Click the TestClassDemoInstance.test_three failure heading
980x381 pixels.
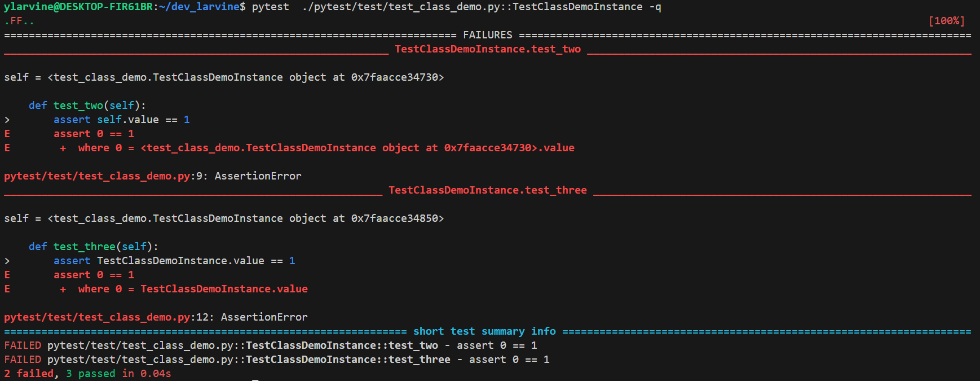coord(487,190)
